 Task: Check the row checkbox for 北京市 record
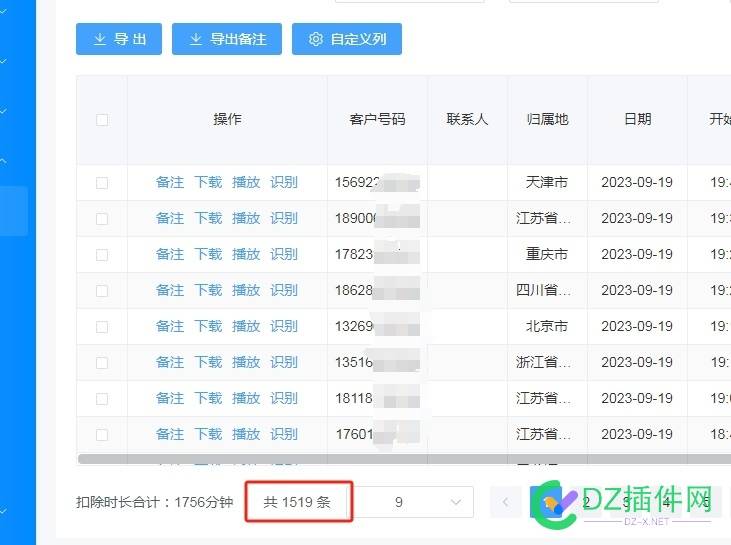click(102, 327)
